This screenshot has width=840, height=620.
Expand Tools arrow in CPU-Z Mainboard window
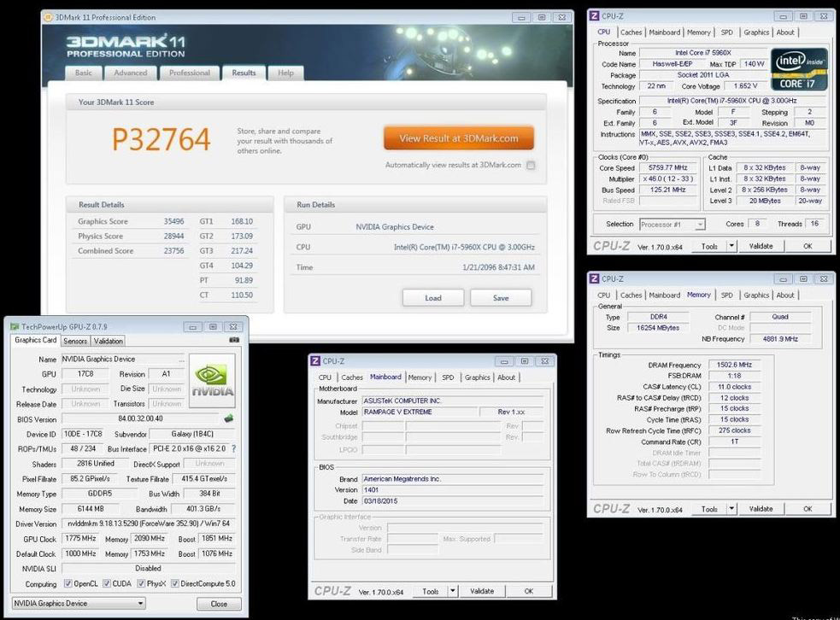(453, 591)
